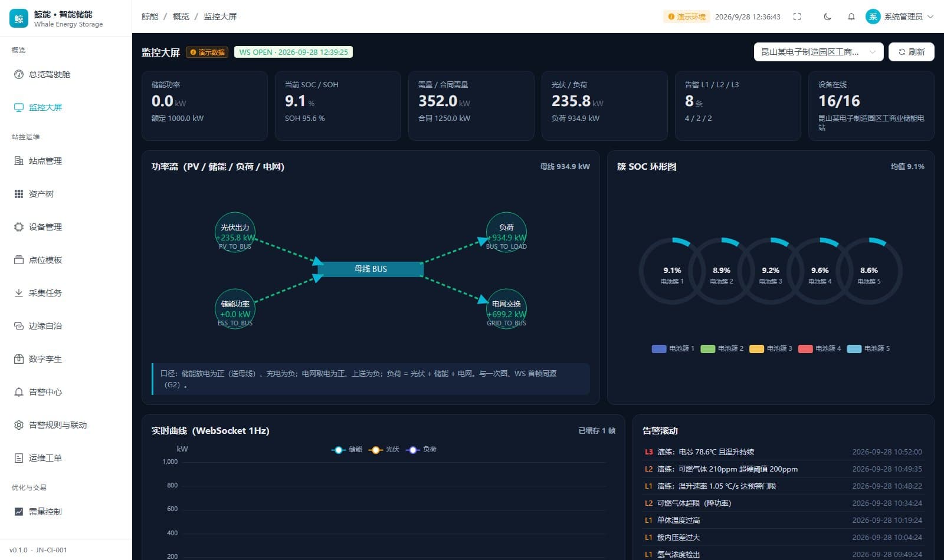Screen dimensions: 944x560
Task: Click the 边缘自治 icon in the sidebar
Action: click(x=19, y=326)
